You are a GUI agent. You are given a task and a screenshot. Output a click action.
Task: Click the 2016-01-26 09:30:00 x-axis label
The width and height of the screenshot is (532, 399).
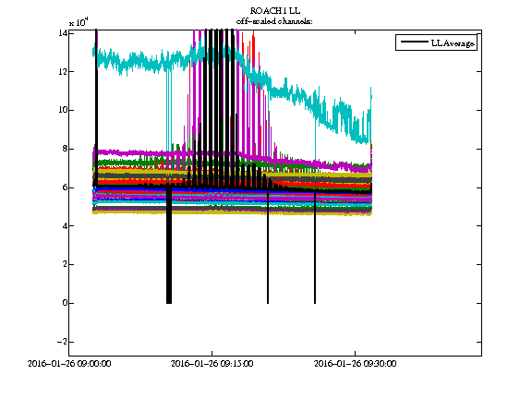point(355,364)
